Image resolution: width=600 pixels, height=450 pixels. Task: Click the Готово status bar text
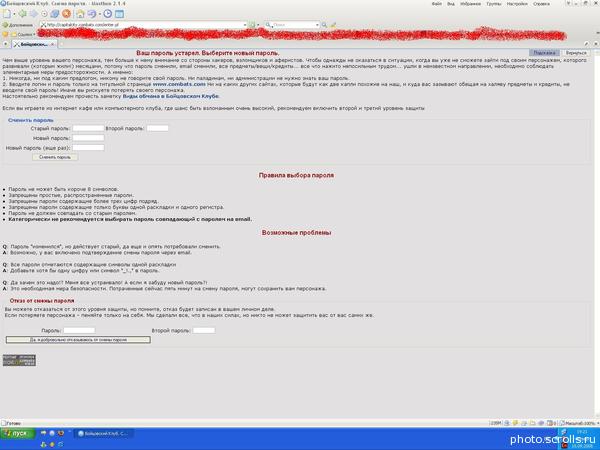pyautogui.click(x=13, y=423)
